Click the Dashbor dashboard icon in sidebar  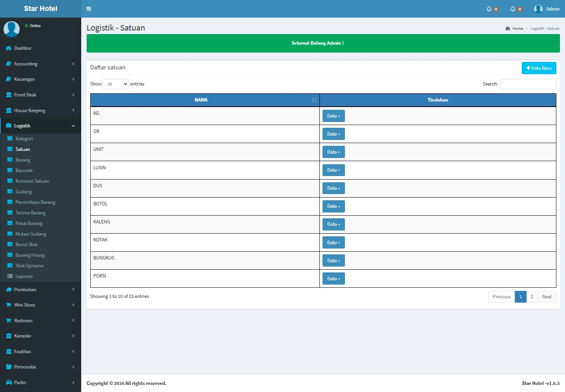(9, 48)
